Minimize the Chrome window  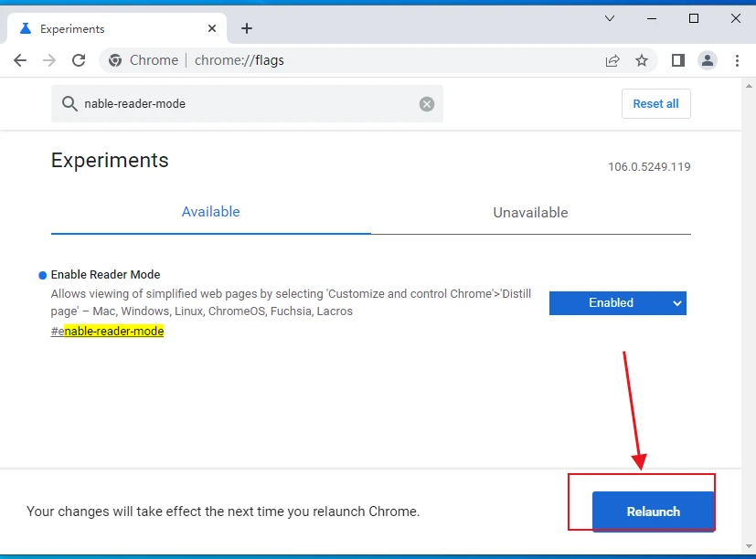(652, 18)
